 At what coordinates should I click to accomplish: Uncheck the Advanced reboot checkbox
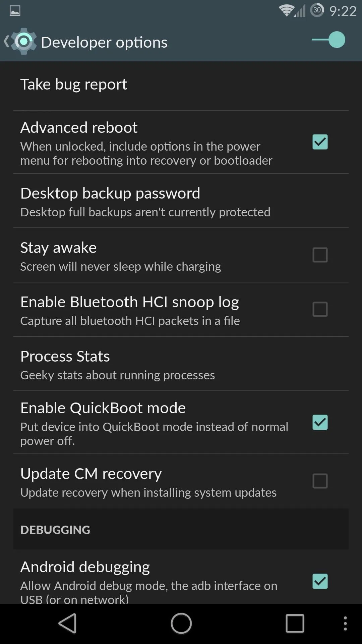[x=320, y=142]
